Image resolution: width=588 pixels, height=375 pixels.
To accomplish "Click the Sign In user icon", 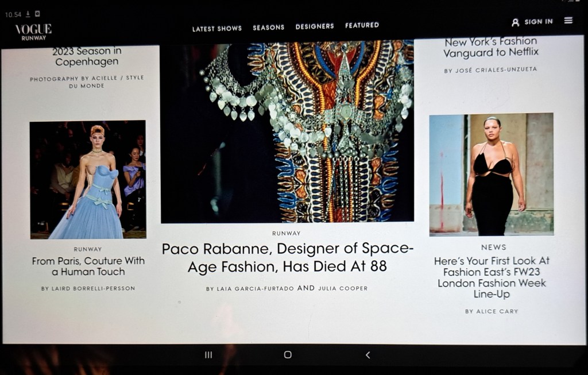I will coord(515,22).
